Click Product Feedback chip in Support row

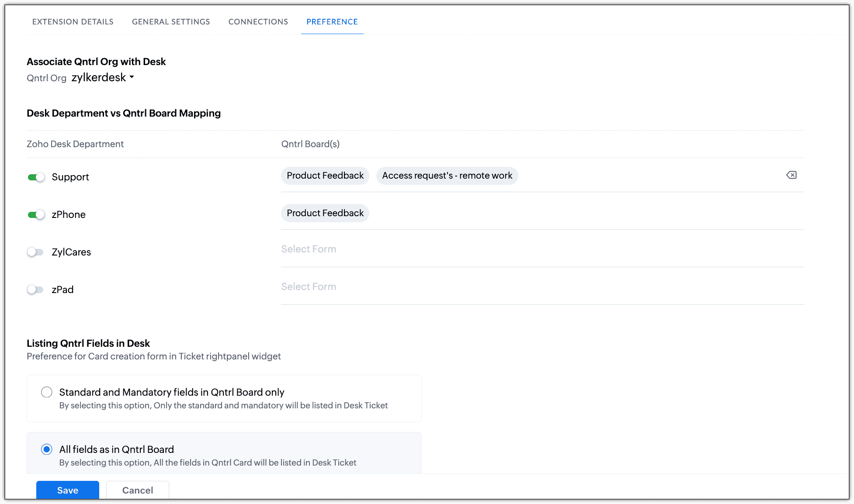click(325, 176)
